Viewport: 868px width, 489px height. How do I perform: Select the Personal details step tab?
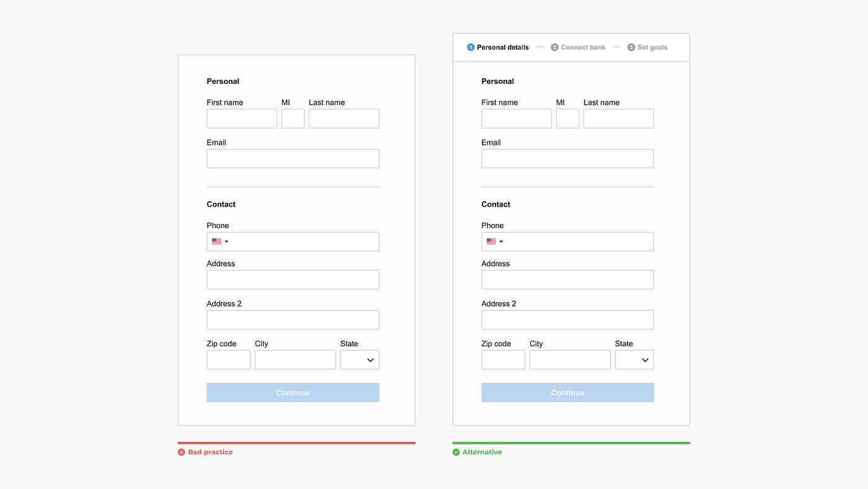[498, 47]
